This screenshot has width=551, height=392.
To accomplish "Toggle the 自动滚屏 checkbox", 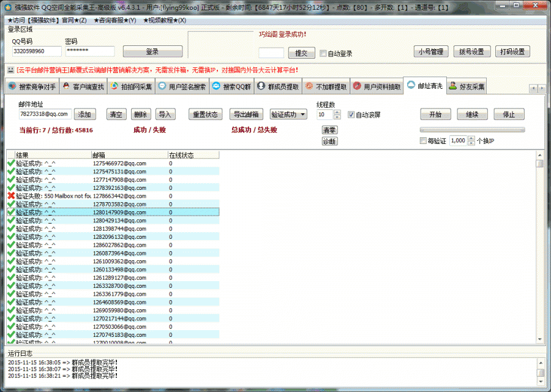I will click(351, 115).
